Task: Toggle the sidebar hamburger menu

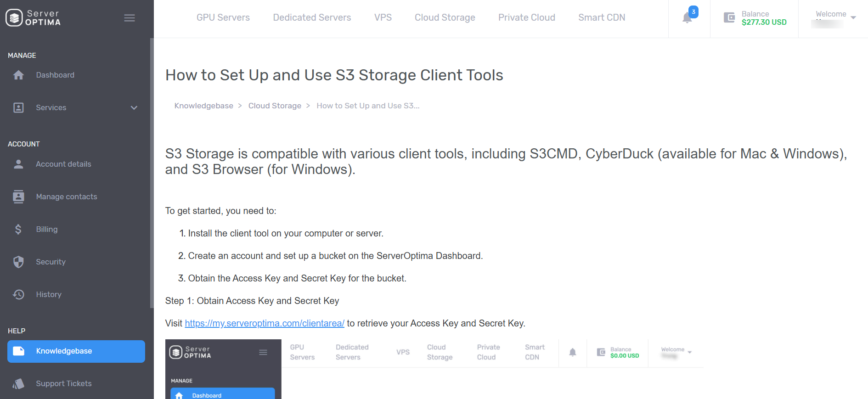Action: (x=130, y=18)
